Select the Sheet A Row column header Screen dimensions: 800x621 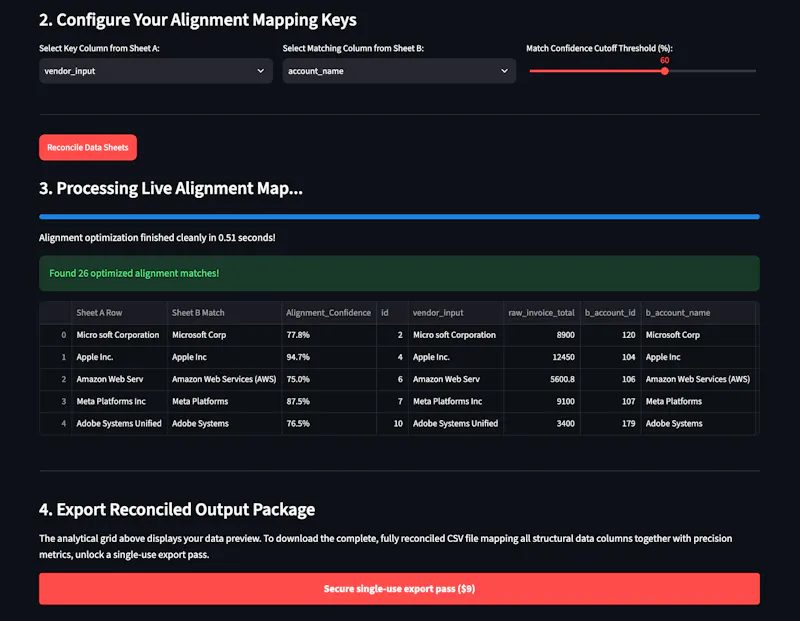[x=119, y=313]
